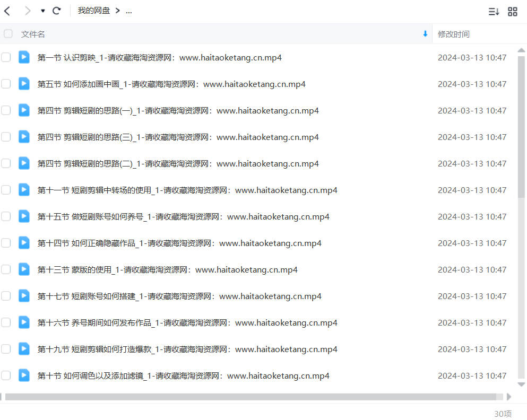Select checkbox for 第四节 剪辑短剧的思路(二)

click(x=6, y=163)
